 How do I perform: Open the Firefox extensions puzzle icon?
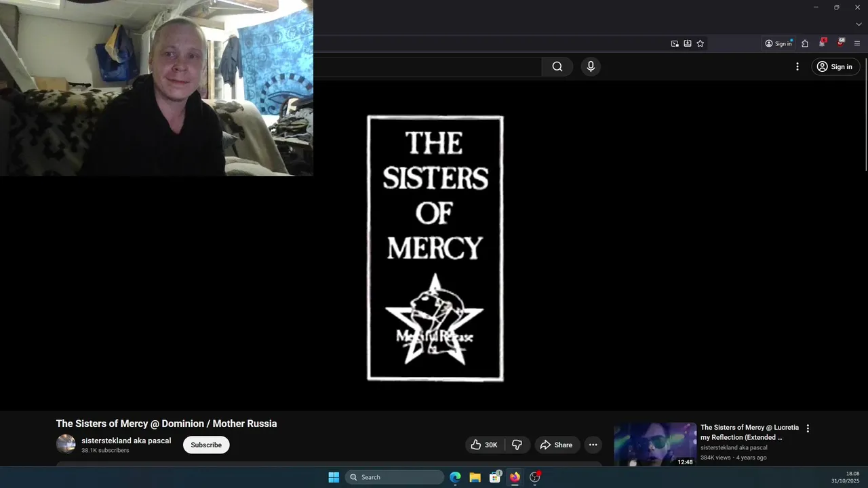[805, 43]
